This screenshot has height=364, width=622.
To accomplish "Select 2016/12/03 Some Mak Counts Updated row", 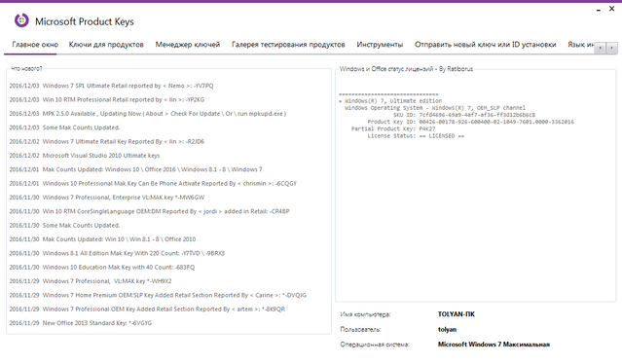I will click(x=64, y=127).
